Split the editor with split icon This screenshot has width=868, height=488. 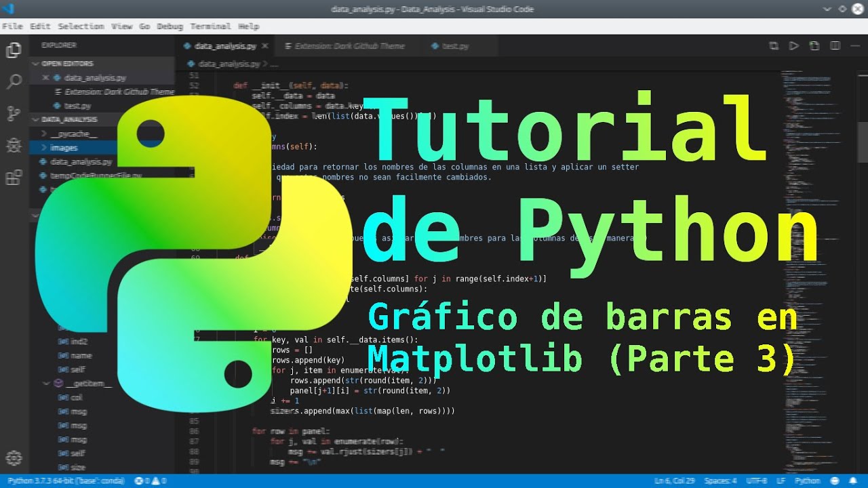coord(835,46)
